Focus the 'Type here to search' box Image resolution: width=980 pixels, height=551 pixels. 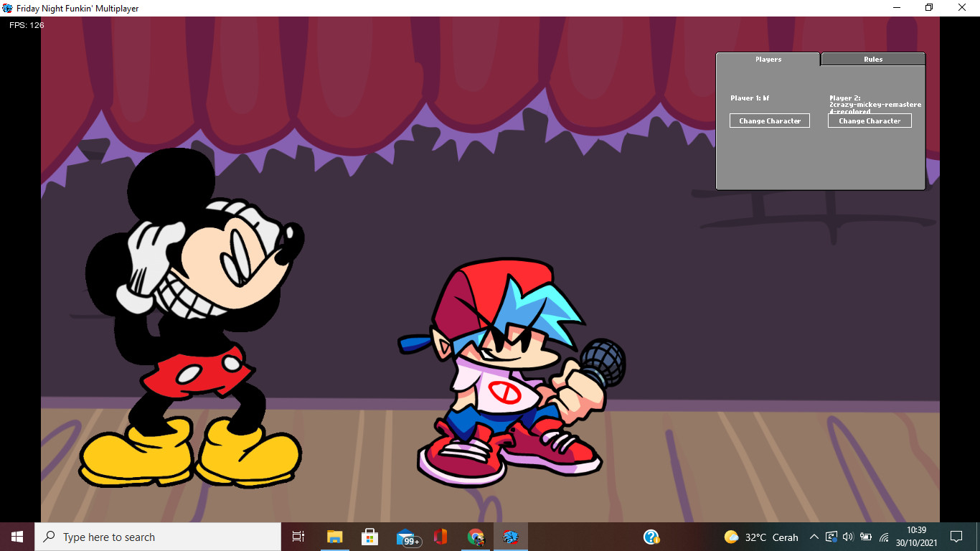point(158,537)
